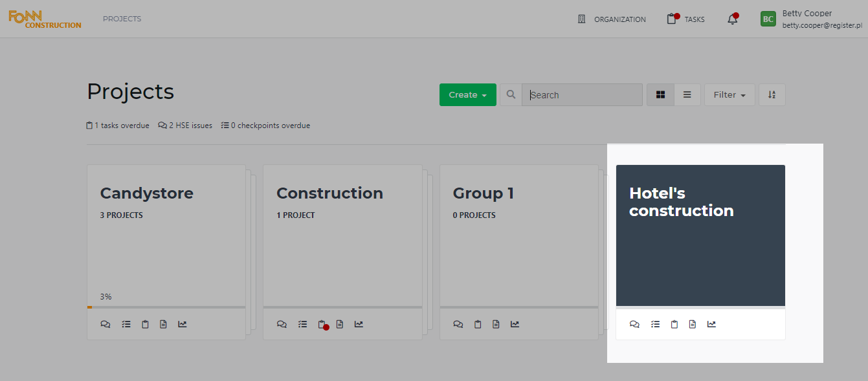Image resolution: width=868 pixels, height=381 pixels.
Task: Open the Organization menu item
Action: [612, 19]
